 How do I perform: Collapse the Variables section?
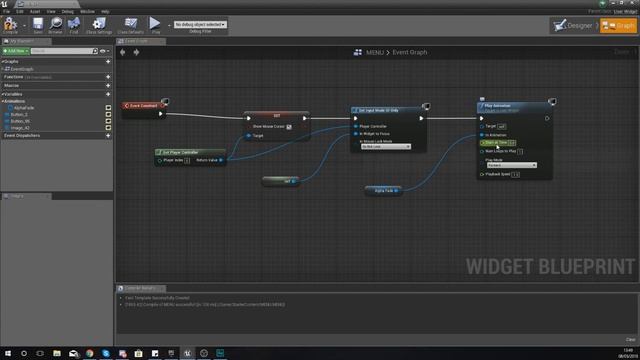pyautogui.click(x=2, y=94)
